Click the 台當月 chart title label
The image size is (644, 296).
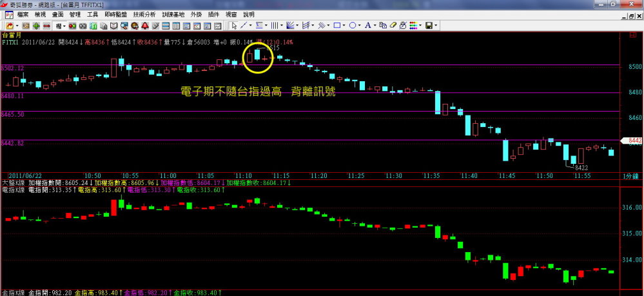tap(10, 35)
